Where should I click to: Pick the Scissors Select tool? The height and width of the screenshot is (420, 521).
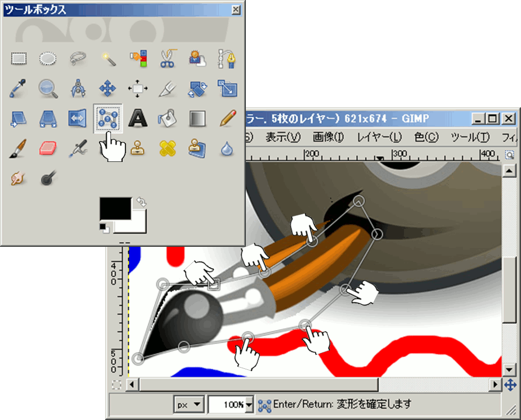point(167,58)
